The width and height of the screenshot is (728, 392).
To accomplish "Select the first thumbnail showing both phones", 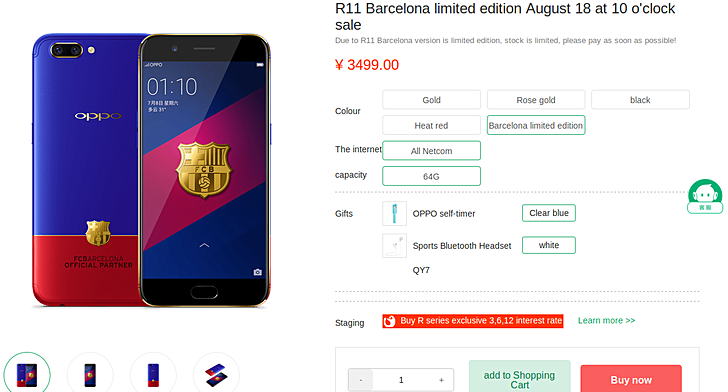I will pos(27,375).
